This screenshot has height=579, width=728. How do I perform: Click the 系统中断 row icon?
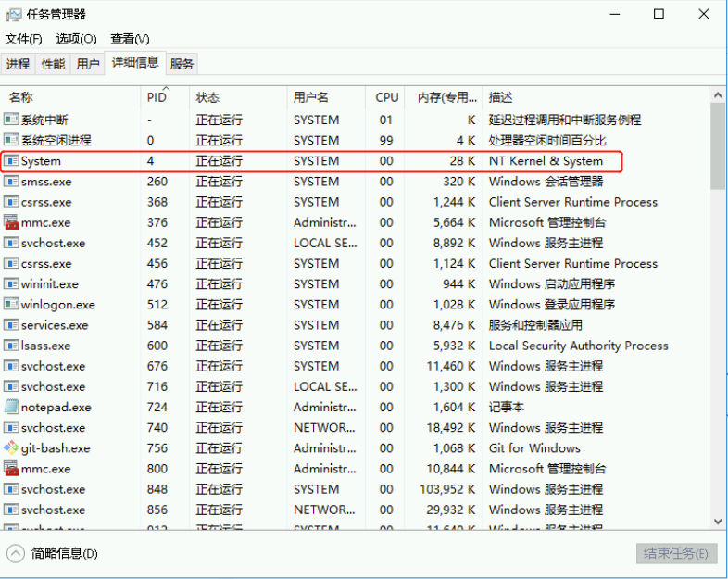11,120
